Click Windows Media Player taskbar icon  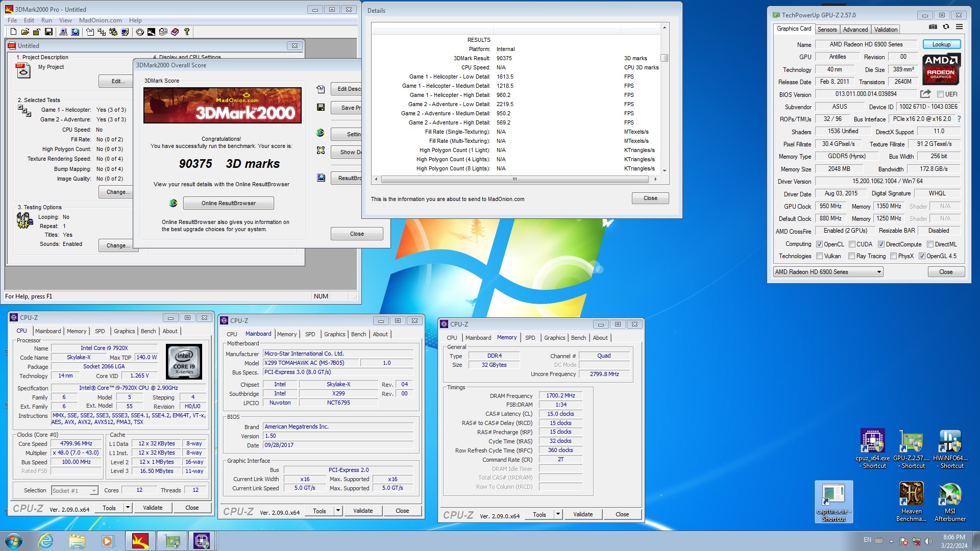107,541
